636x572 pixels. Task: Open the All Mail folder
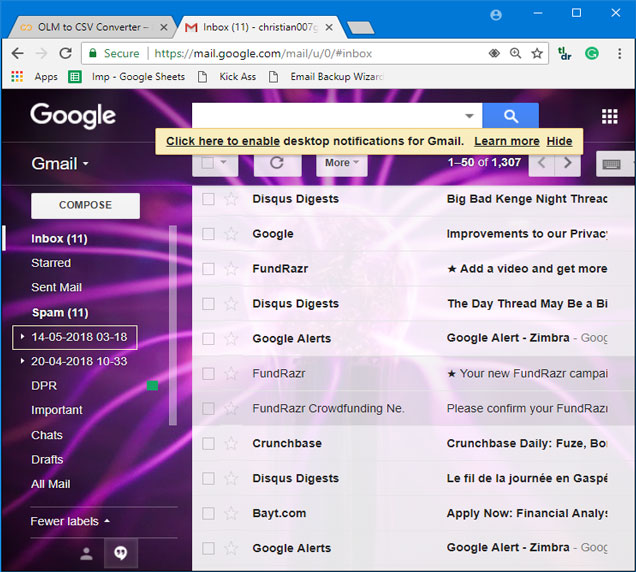pyautogui.click(x=51, y=484)
